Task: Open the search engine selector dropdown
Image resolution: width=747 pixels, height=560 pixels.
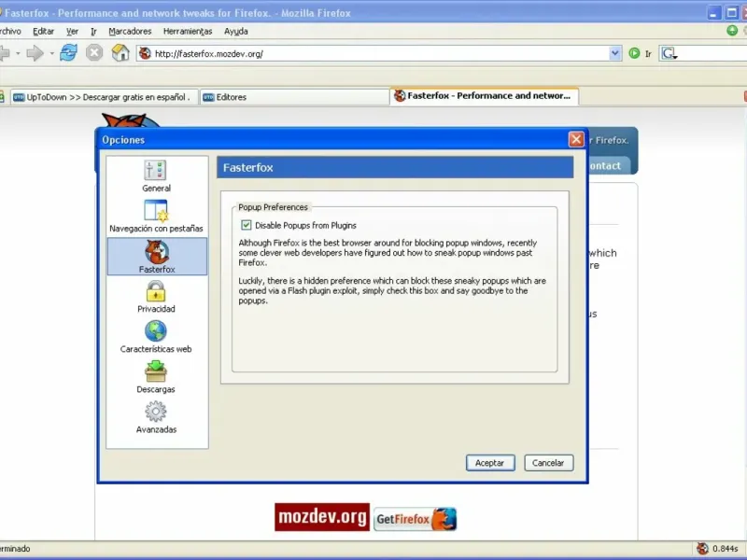Action: (669, 53)
